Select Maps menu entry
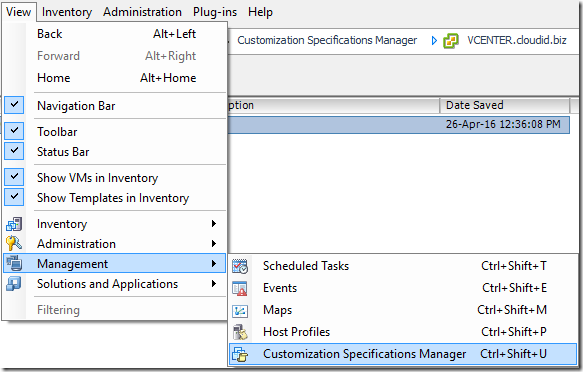583x372 pixels. [403, 310]
